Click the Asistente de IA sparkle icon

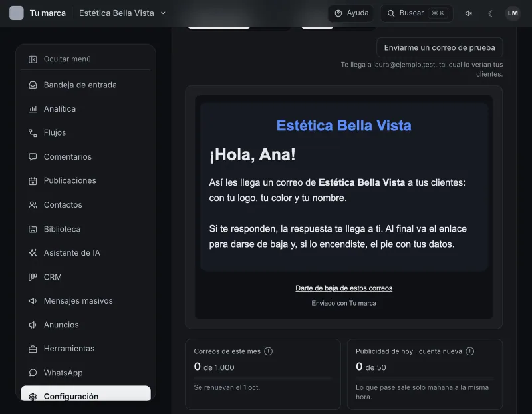tap(33, 253)
